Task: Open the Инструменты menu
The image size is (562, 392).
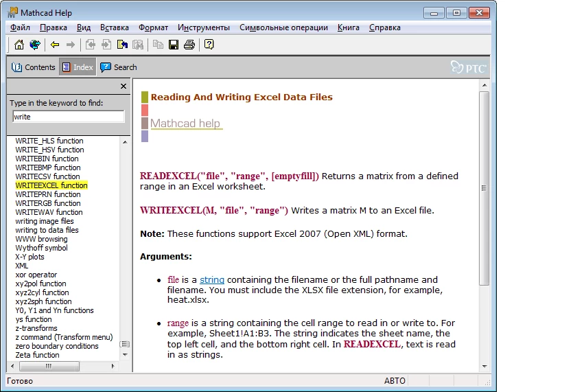Action: point(204,27)
